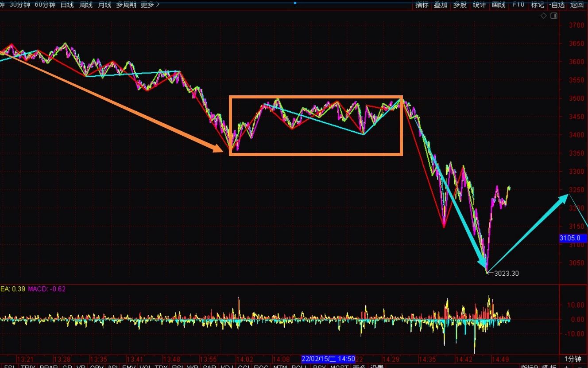Select the MCST indicator tab
The image size is (588, 368).
339,366
